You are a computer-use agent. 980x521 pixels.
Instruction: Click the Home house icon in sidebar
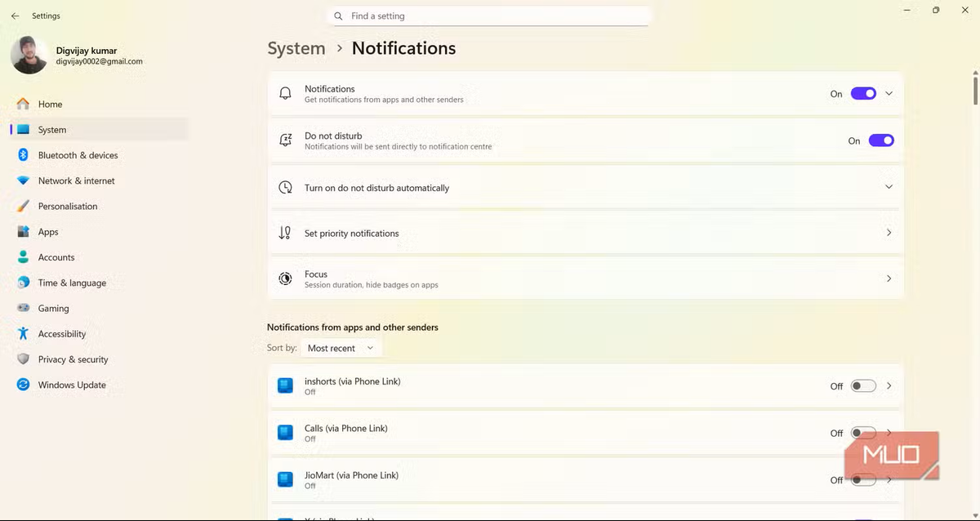23,104
